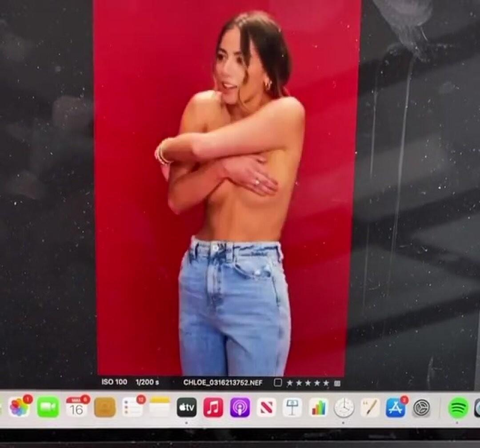480x448 pixels.
Task: Open the Notes app icon
Action: click(x=160, y=407)
